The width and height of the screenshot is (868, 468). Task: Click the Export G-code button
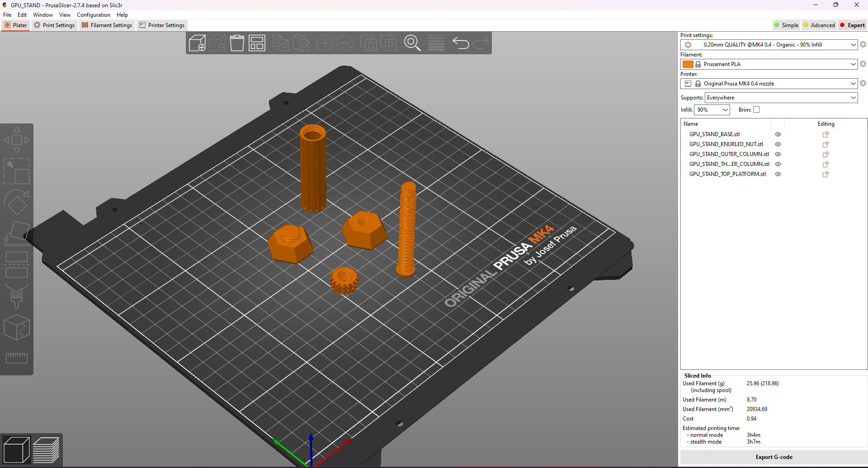click(x=774, y=457)
